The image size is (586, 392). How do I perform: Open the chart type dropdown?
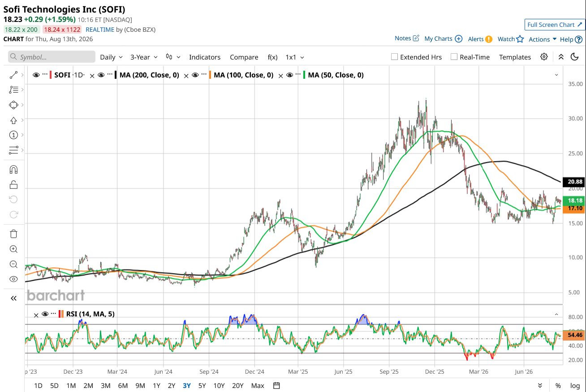pos(173,57)
